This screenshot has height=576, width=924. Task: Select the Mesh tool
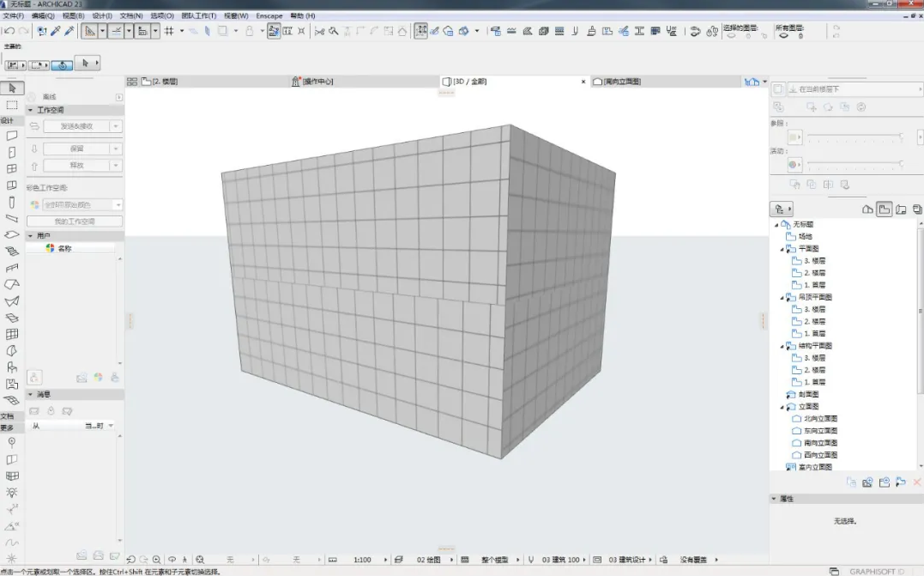click(x=12, y=400)
